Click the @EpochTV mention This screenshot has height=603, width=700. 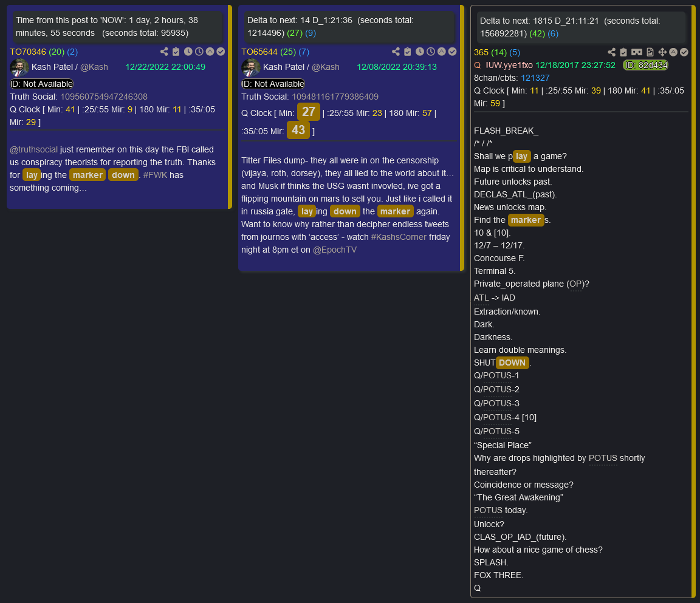point(335,250)
